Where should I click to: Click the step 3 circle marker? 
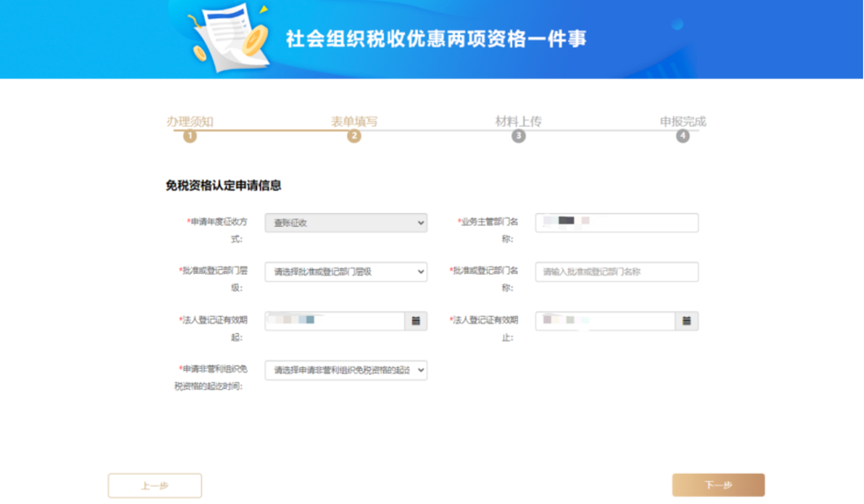point(519,137)
